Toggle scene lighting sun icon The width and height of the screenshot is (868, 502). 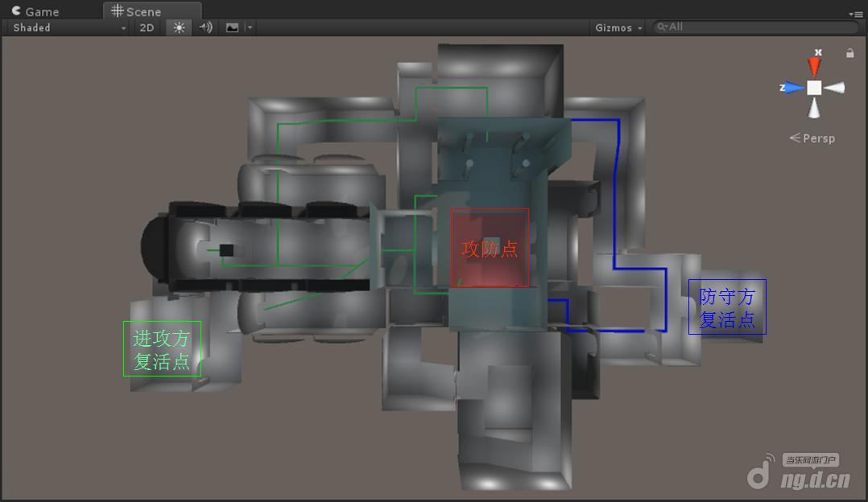tap(179, 27)
